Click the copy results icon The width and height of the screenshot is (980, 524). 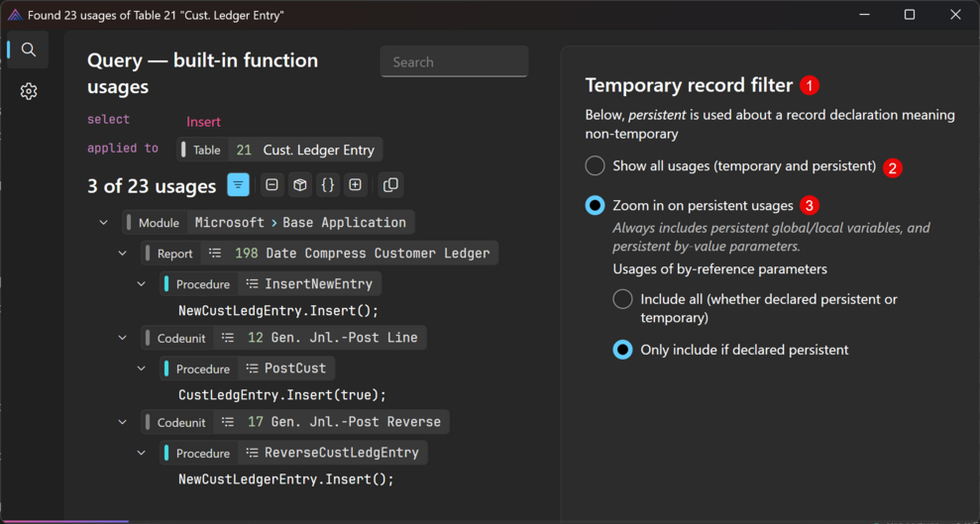390,185
